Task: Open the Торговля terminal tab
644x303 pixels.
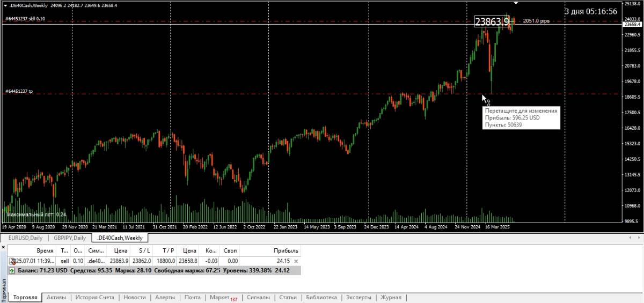Action: 25,297
